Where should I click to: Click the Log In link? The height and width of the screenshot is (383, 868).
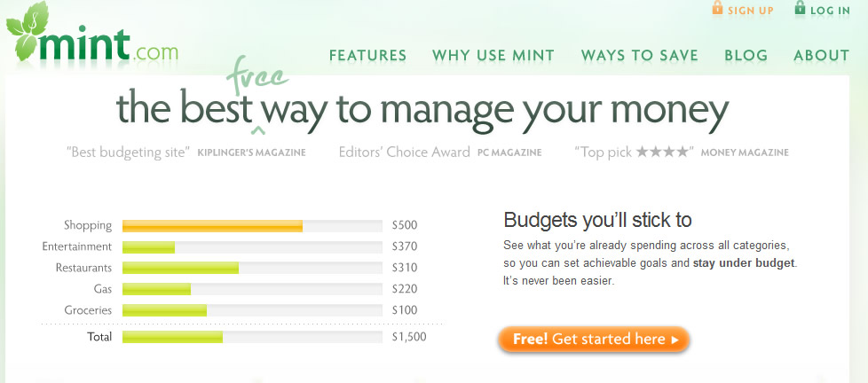[x=830, y=11]
